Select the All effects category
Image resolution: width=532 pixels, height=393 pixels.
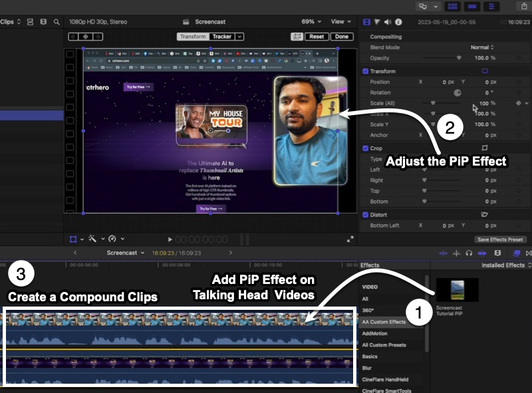[x=365, y=299]
